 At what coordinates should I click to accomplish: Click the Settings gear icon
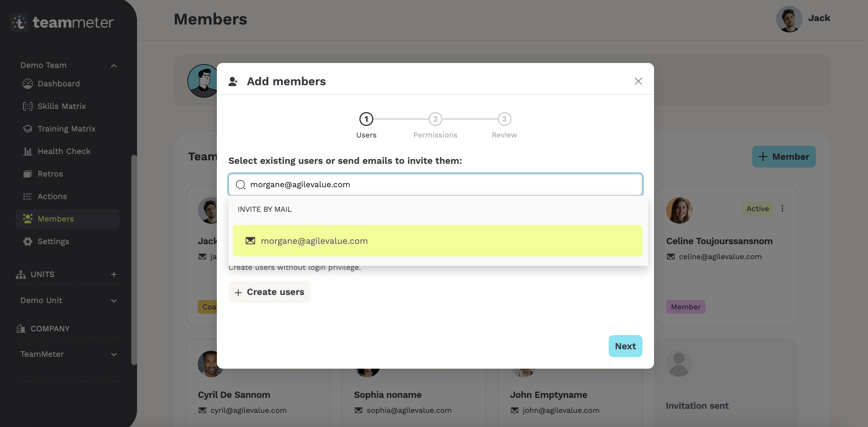[28, 242]
